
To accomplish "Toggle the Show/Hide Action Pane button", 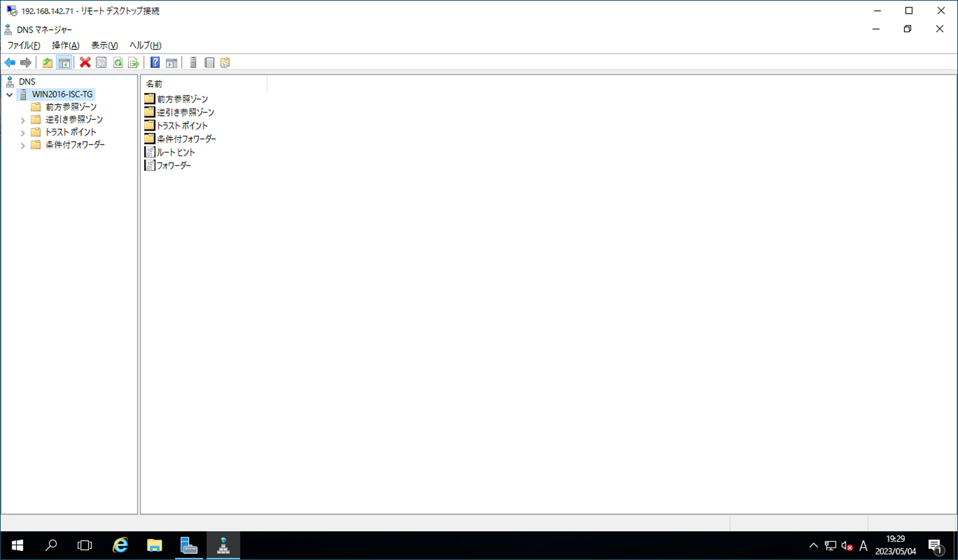I will (171, 63).
